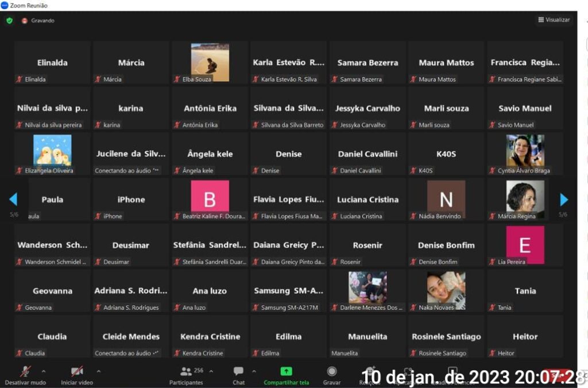
Task: Start video with Iniciar vídeo
Action: (77, 371)
